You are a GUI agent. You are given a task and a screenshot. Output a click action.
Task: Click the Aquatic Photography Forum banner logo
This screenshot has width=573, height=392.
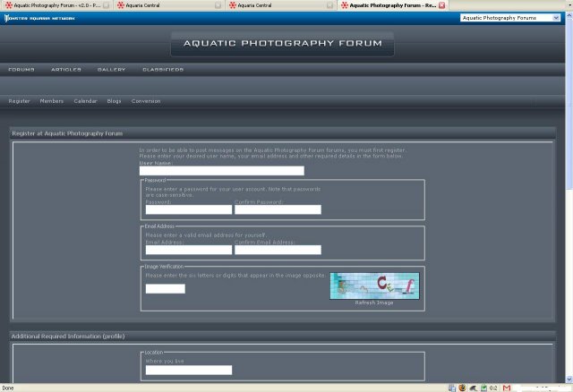click(x=282, y=43)
